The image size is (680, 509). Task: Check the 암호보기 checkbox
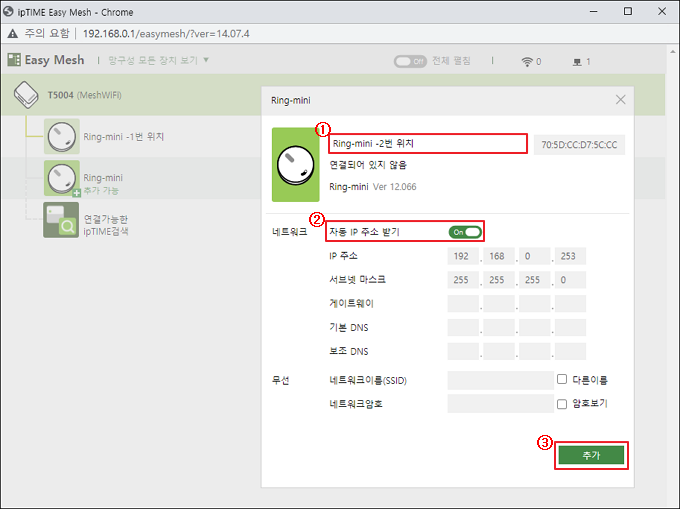tap(562, 404)
